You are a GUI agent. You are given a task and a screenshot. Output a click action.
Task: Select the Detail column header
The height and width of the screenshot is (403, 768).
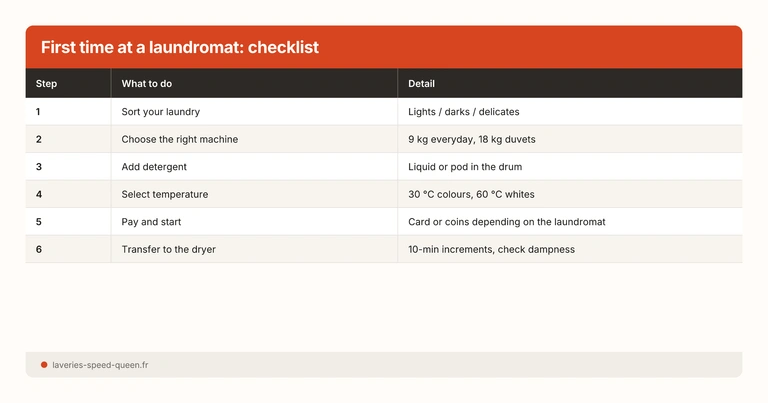pos(421,83)
